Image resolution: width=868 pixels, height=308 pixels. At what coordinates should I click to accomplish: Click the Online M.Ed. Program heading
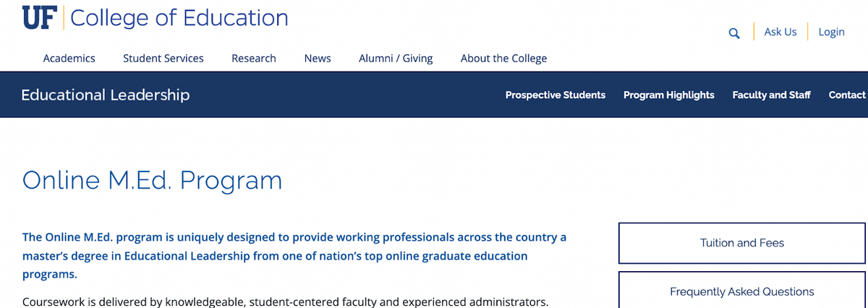(x=153, y=180)
